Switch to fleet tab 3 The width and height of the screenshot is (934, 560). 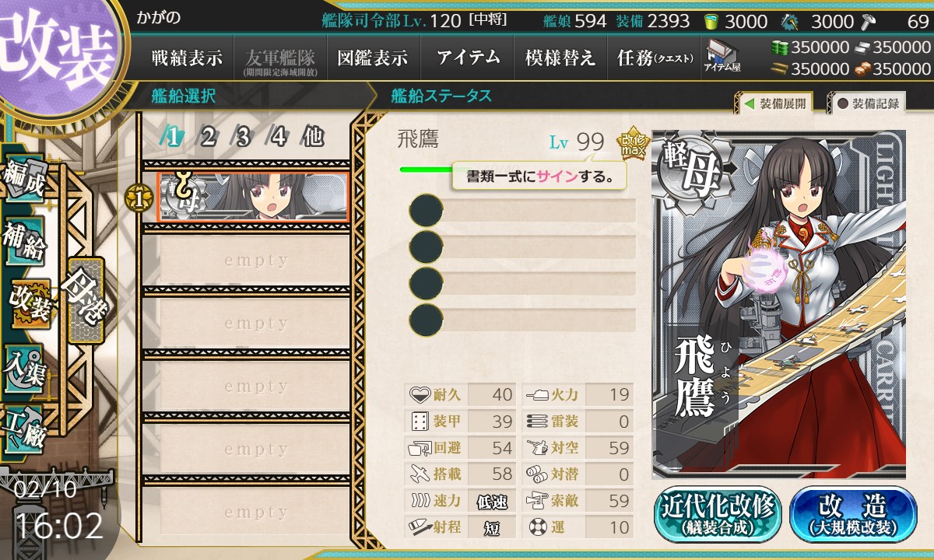coord(243,138)
